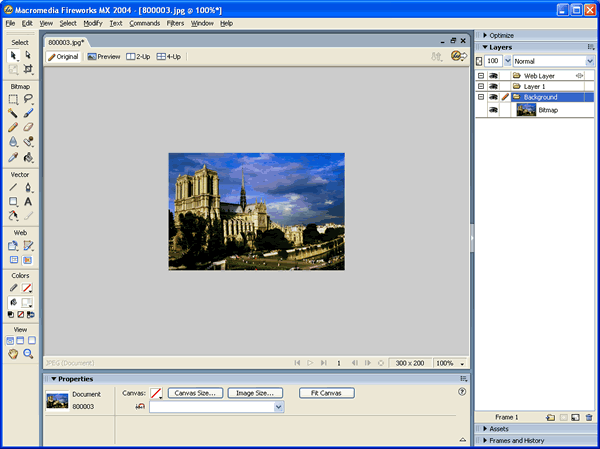Select the Pen tool
Screen dimensions: 600x449
(x=28, y=188)
